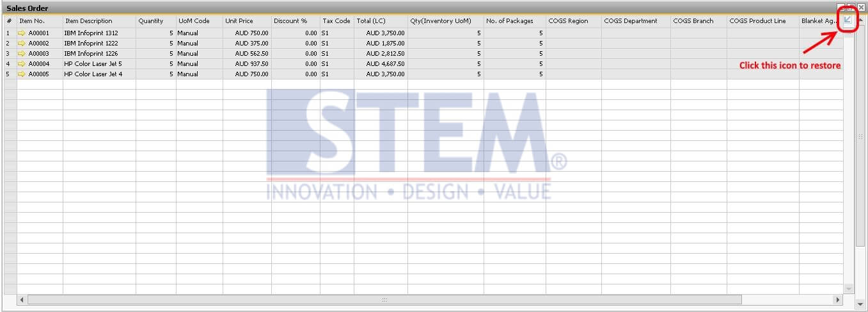Click unit price AUD 562.50

coord(247,54)
